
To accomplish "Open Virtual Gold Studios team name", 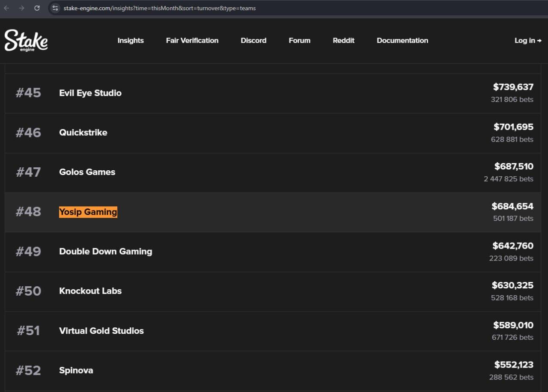I will point(101,331).
